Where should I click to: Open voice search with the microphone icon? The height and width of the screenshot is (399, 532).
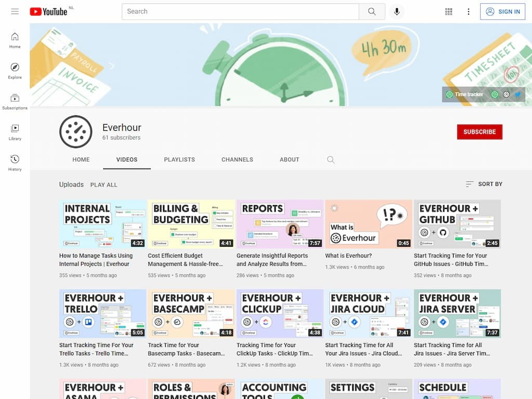click(397, 11)
